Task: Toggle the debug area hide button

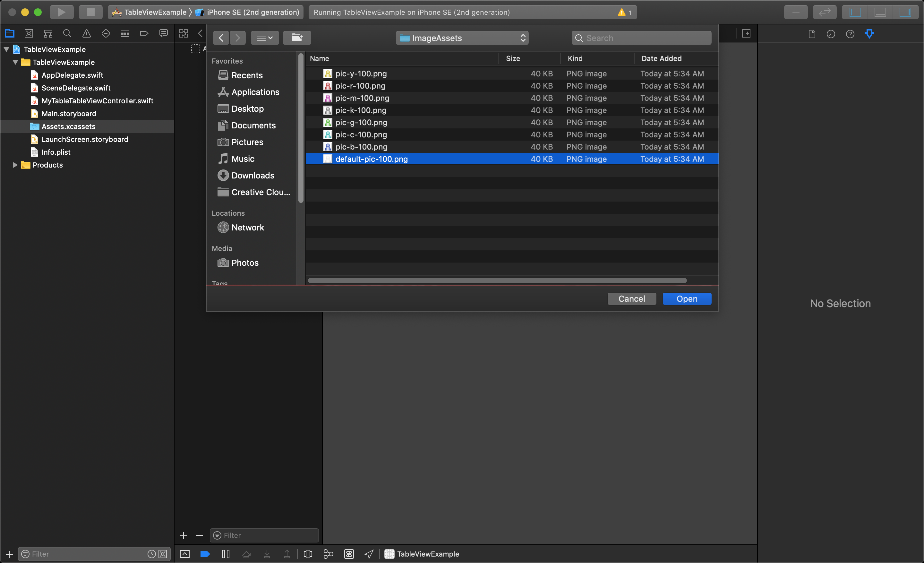Action: point(185,554)
